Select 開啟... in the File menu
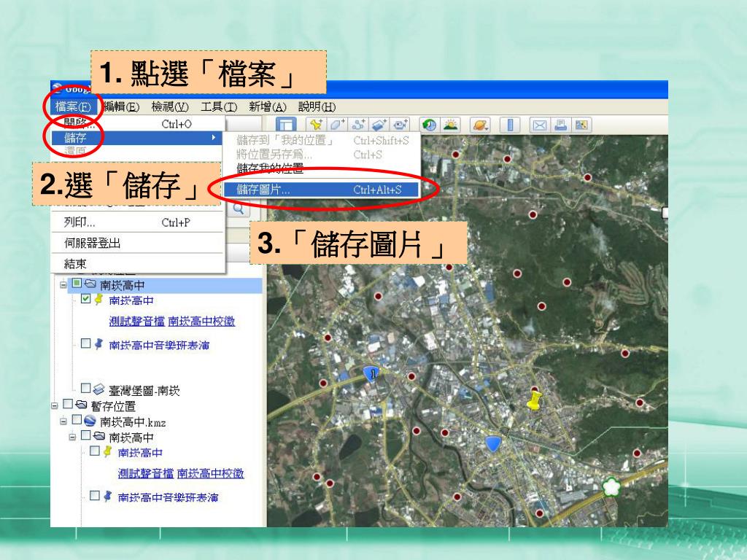The height and width of the screenshot is (560, 747). 137,124
